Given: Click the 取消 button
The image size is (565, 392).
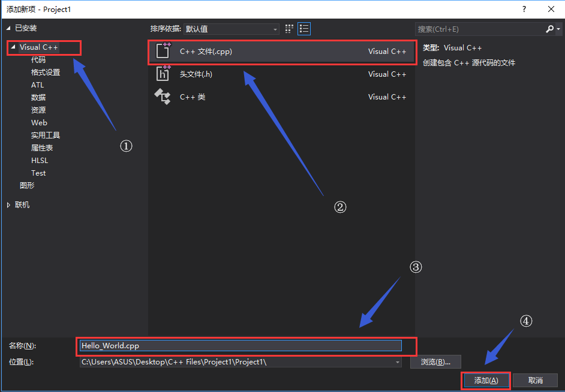Looking at the screenshot, I should 536,381.
